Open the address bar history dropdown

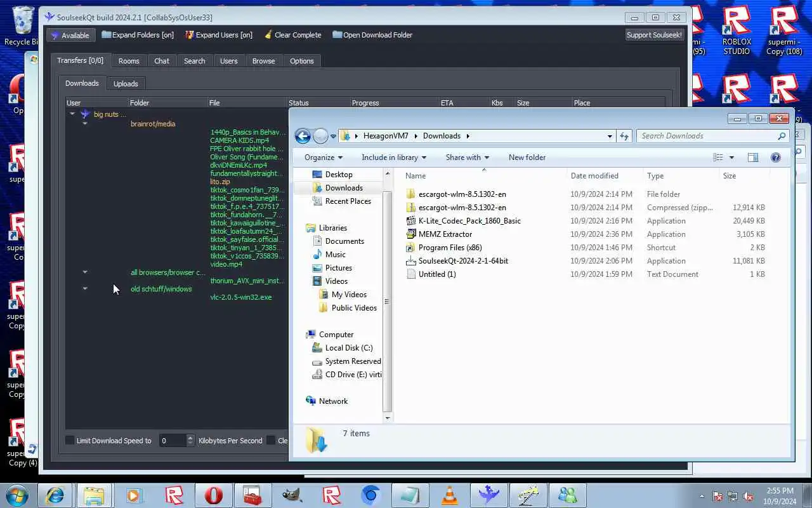pyautogui.click(x=610, y=136)
